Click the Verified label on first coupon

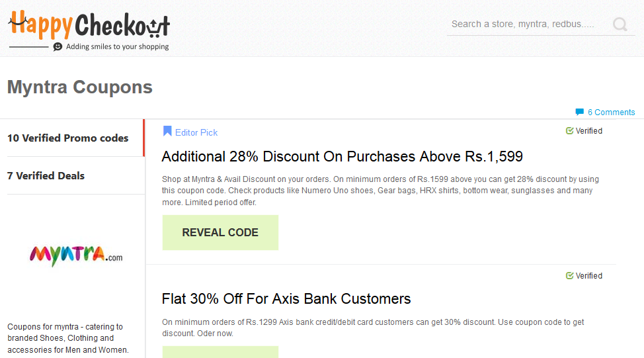[x=589, y=131]
